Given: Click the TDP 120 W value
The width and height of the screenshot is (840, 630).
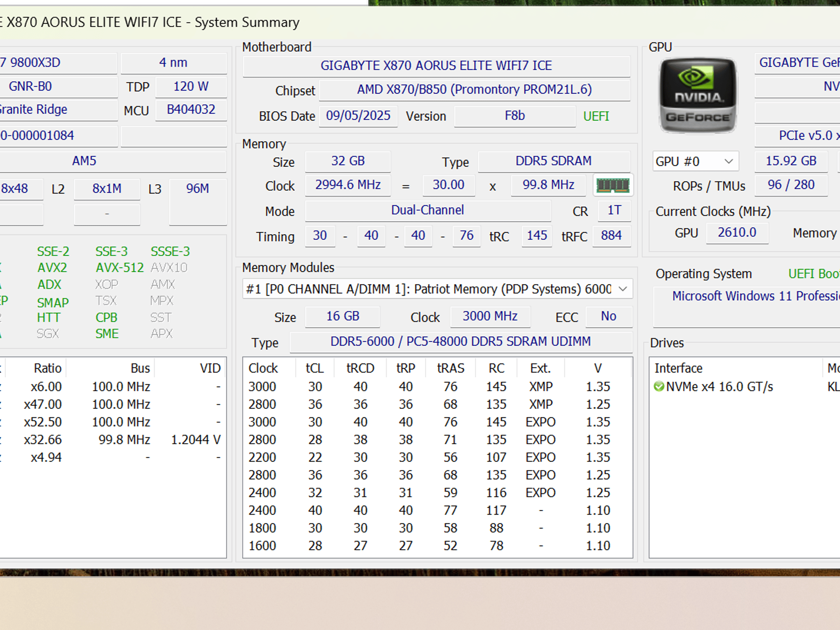Looking at the screenshot, I should tap(191, 87).
